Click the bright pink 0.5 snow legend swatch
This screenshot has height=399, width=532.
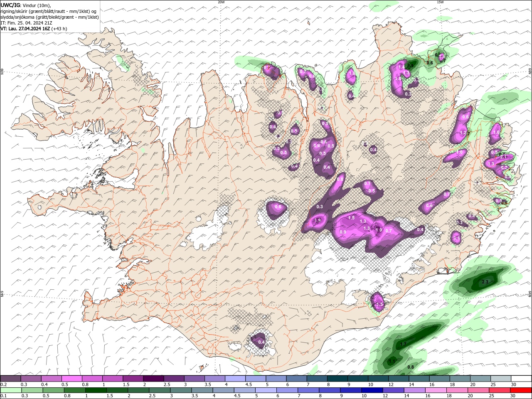(71, 379)
